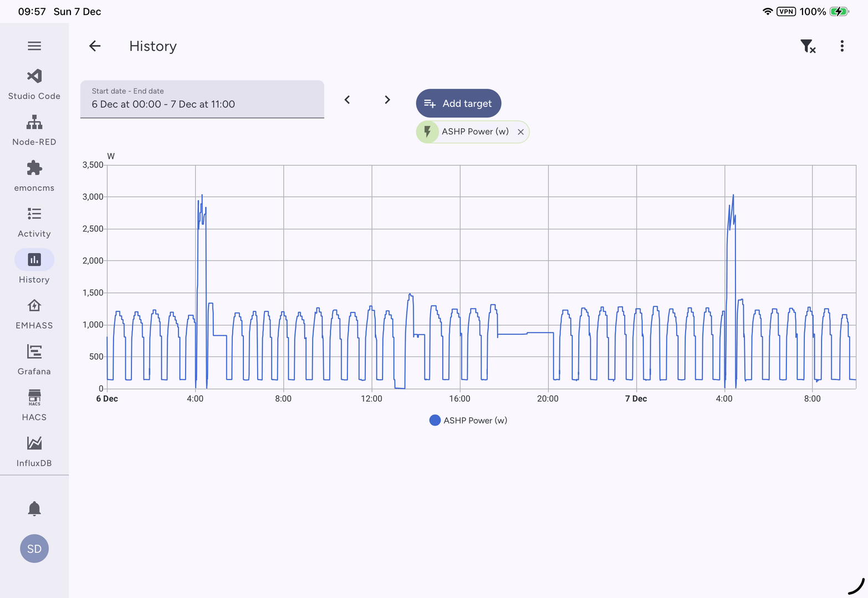Advance to next date range
Screen dimensions: 868x598
point(387,100)
